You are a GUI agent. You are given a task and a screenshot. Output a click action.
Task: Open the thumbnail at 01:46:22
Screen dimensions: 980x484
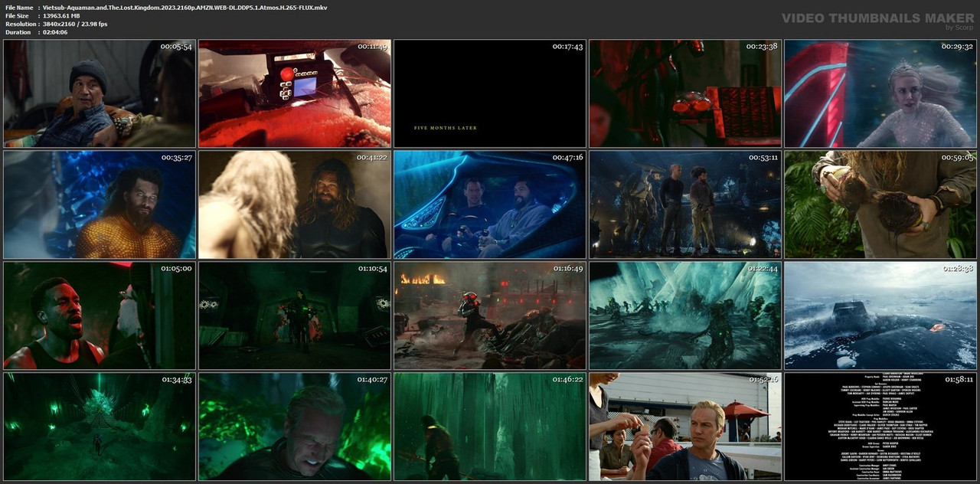pyautogui.click(x=490, y=427)
